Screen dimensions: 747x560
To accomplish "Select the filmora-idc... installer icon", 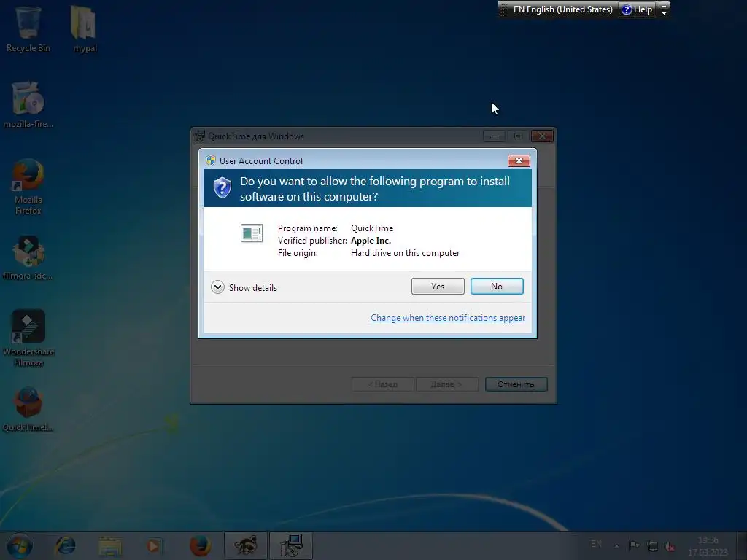I will tap(28, 257).
